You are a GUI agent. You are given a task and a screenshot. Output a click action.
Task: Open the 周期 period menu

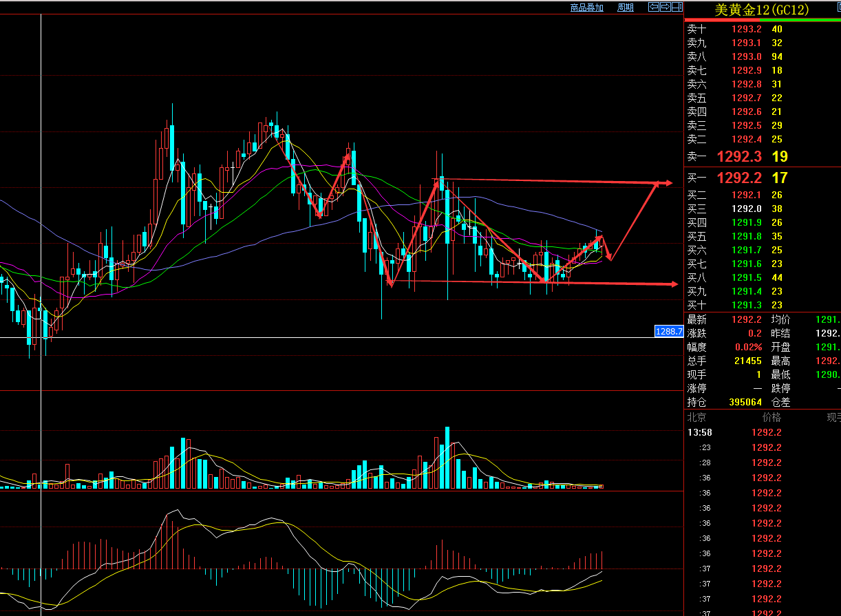click(625, 8)
